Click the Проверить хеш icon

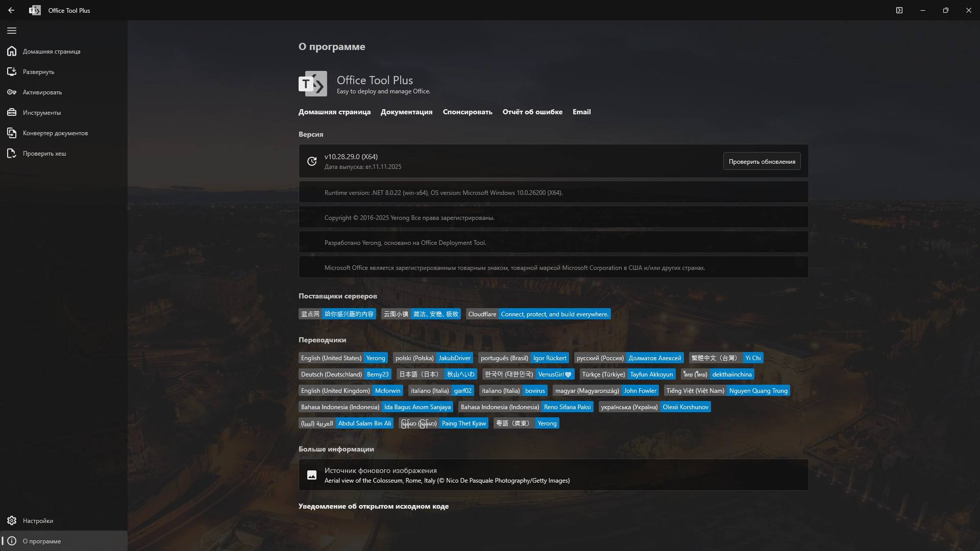click(x=12, y=154)
